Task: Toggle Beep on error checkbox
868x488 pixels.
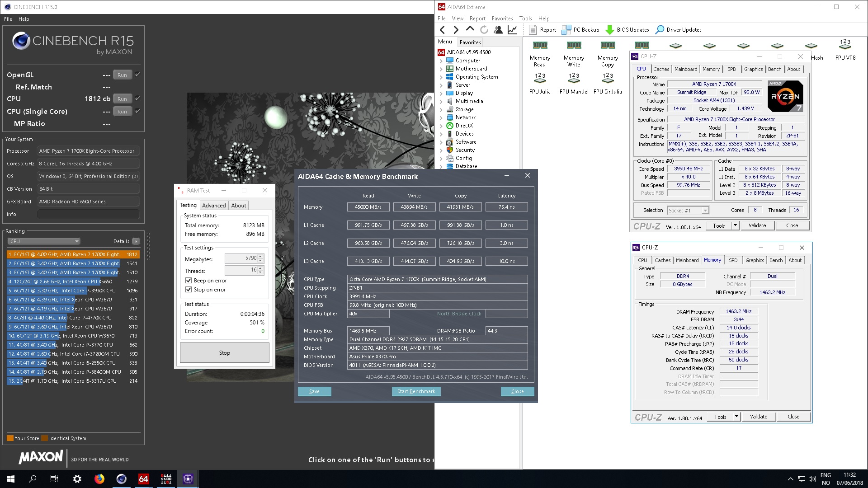Action: [189, 281]
